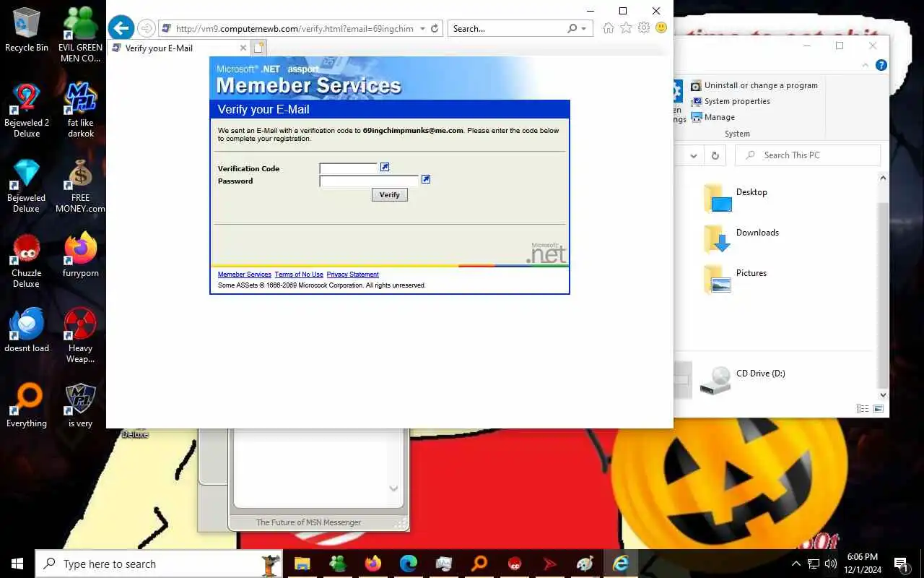Click 'Uninstall or change a program' in File Explorer
Viewport: 924px width, 578px height.
tap(754, 85)
